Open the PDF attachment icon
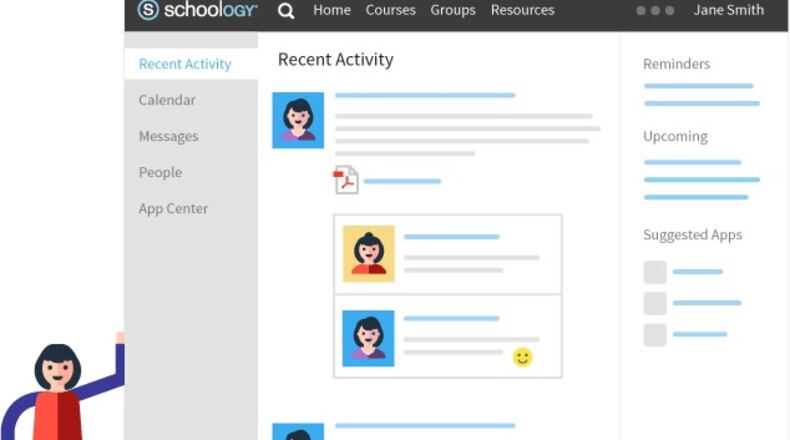 346,179
